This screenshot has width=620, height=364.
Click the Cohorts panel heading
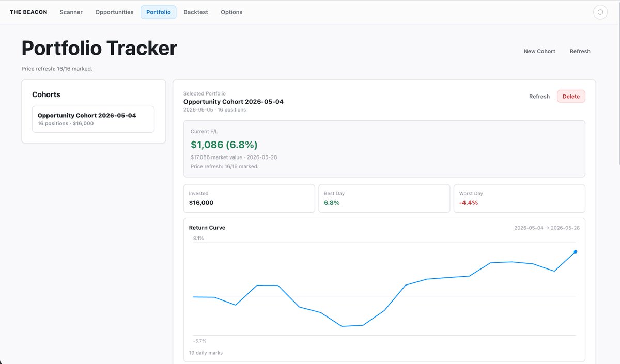tap(46, 94)
